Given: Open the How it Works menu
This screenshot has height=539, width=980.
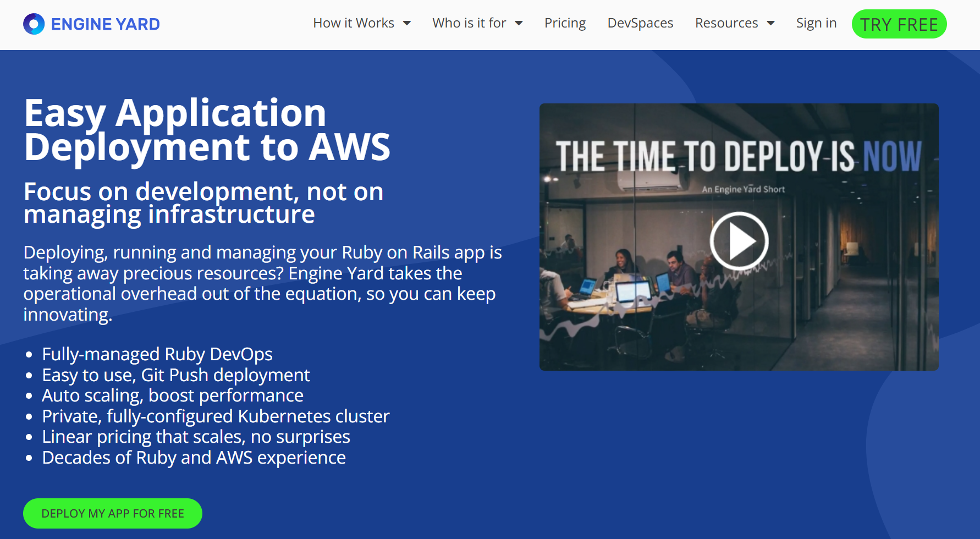Looking at the screenshot, I should click(354, 23).
